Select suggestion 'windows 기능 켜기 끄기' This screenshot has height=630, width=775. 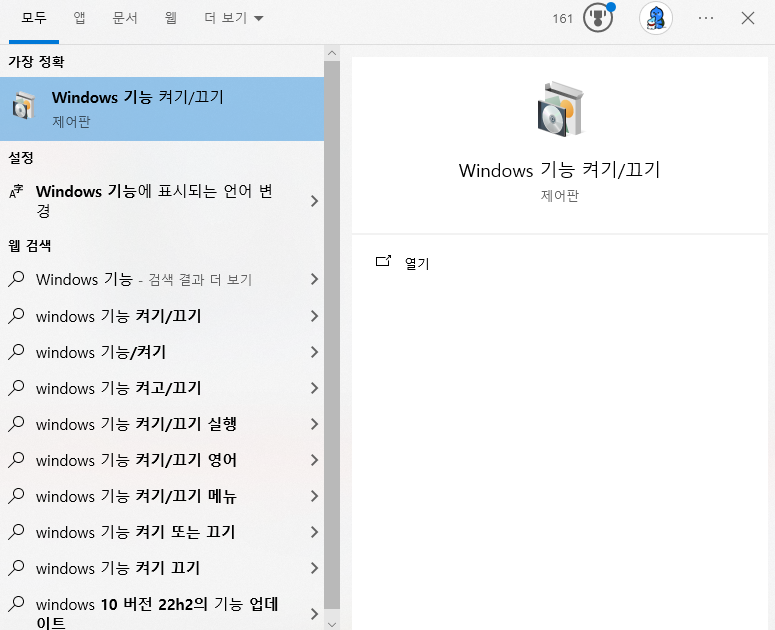click(162, 568)
